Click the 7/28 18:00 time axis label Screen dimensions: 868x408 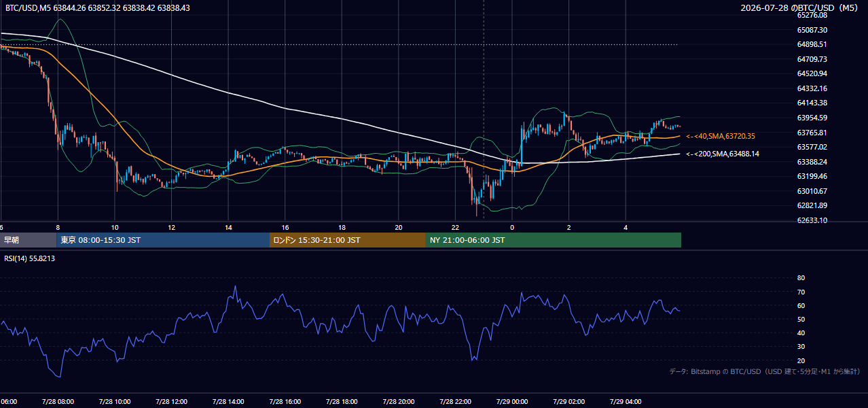[x=342, y=402]
